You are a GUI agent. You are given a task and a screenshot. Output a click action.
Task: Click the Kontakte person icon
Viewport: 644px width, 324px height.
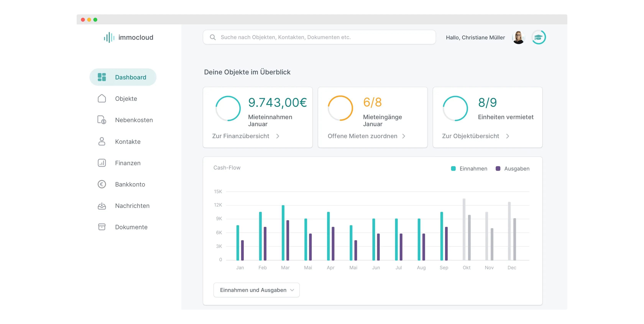click(x=102, y=141)
